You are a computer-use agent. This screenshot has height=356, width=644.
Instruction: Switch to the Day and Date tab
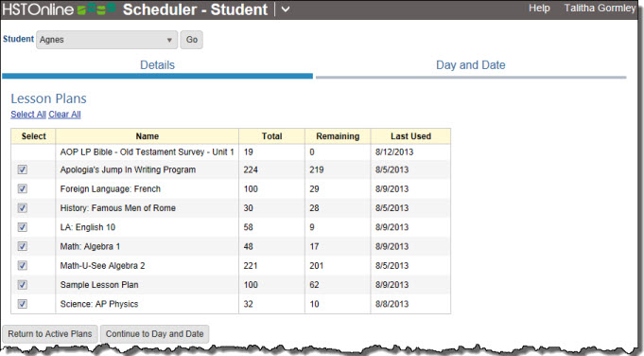tap(471, 65)
